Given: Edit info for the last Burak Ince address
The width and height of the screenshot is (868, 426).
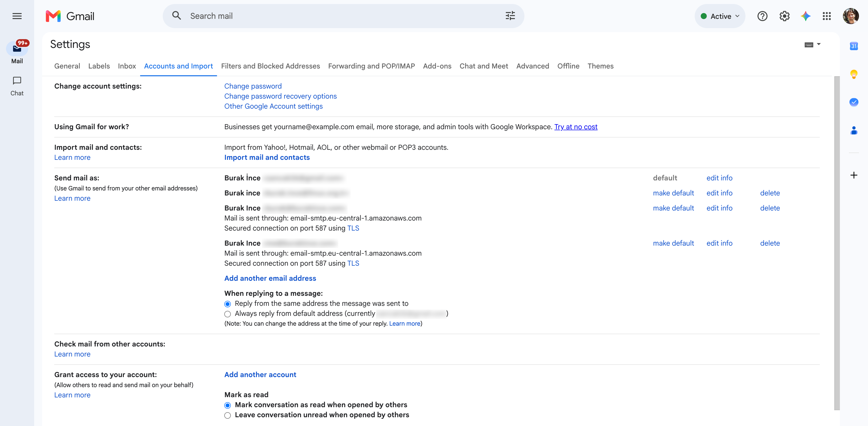Looking at the screenshot, I should click(x=719, y=243).
